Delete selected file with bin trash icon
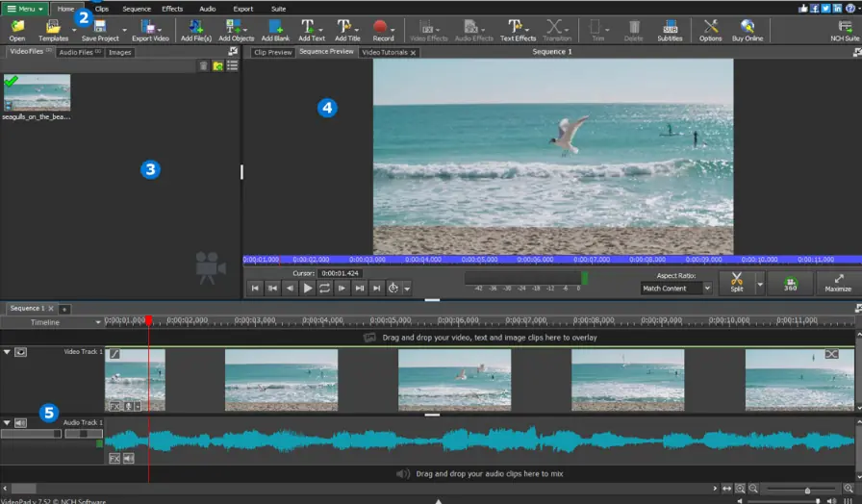 (x=203, y=66)
